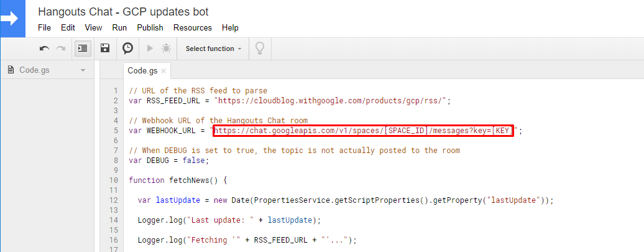This screenshot has height=252, width=644.
Task: Click the comment about DEBUG on line 7
Action: click(x=295, y=151)
